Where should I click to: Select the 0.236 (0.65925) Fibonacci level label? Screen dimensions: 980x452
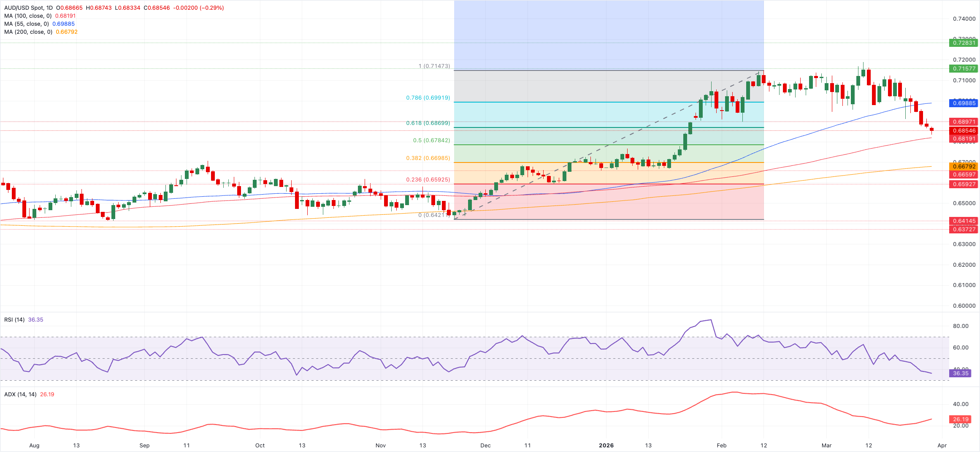pyautogui.click(x=428, y=180)
